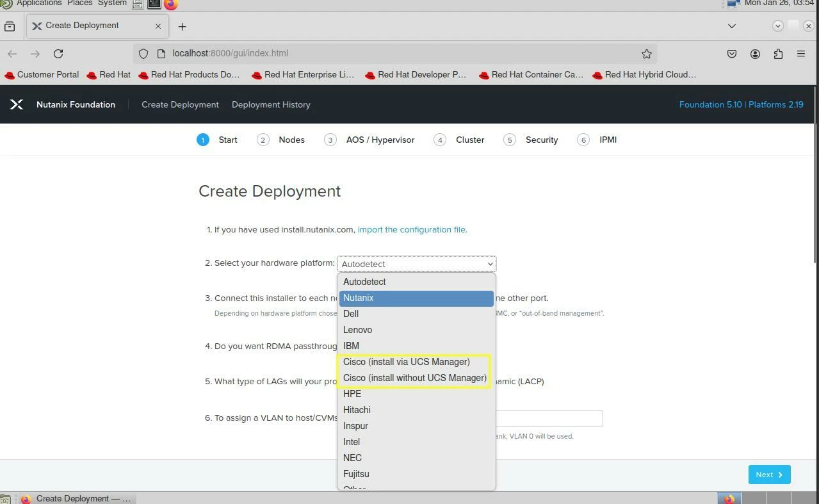The height and width of the screenshot is (504, 819).
Task: Go forward one page in browser
Action: click(35, 54)
